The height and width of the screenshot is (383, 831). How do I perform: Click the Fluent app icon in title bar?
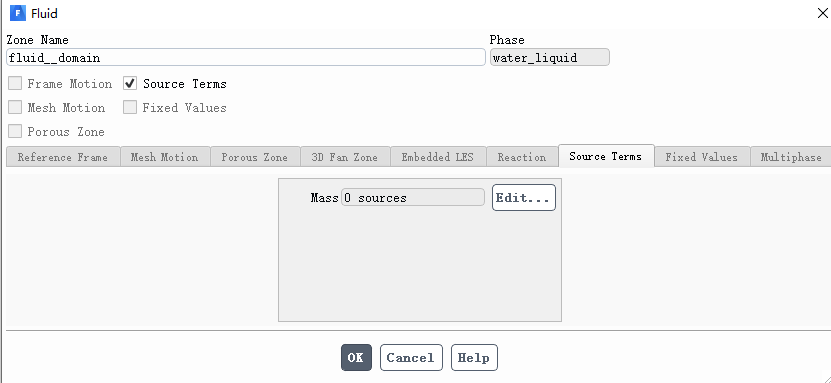(17, 13)
